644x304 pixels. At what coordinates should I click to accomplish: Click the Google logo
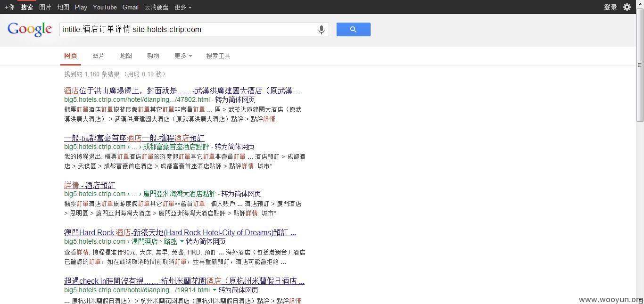pos(30,29)
